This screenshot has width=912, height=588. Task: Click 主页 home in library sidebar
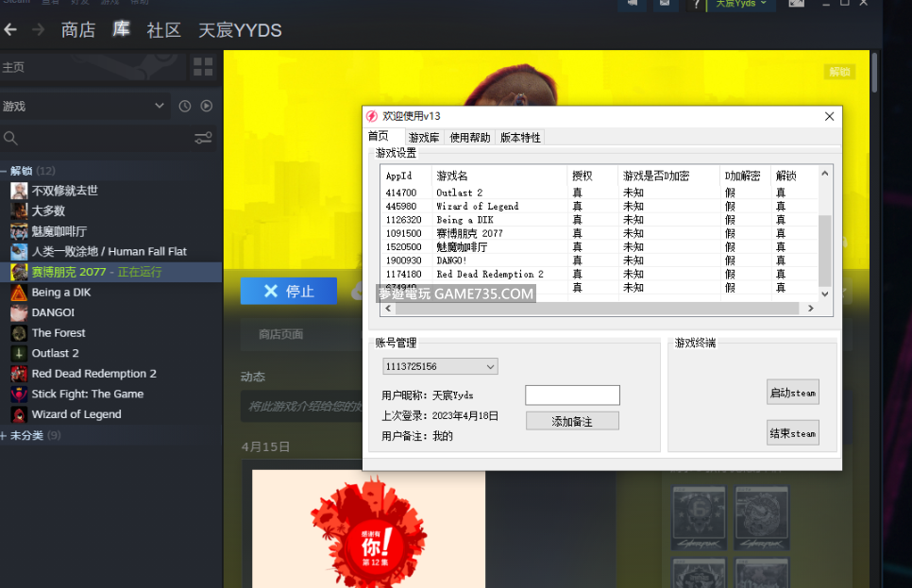coord(93,67)
